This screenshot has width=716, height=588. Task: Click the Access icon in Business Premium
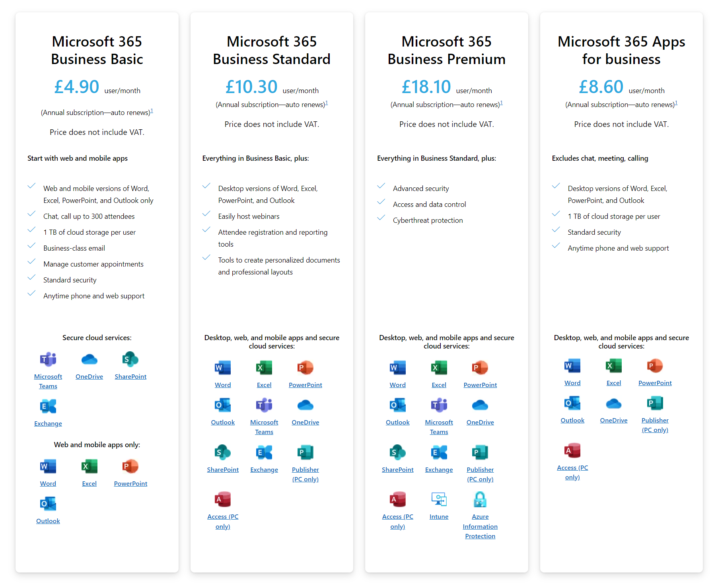pyautogui.click(x=398, y=500)
